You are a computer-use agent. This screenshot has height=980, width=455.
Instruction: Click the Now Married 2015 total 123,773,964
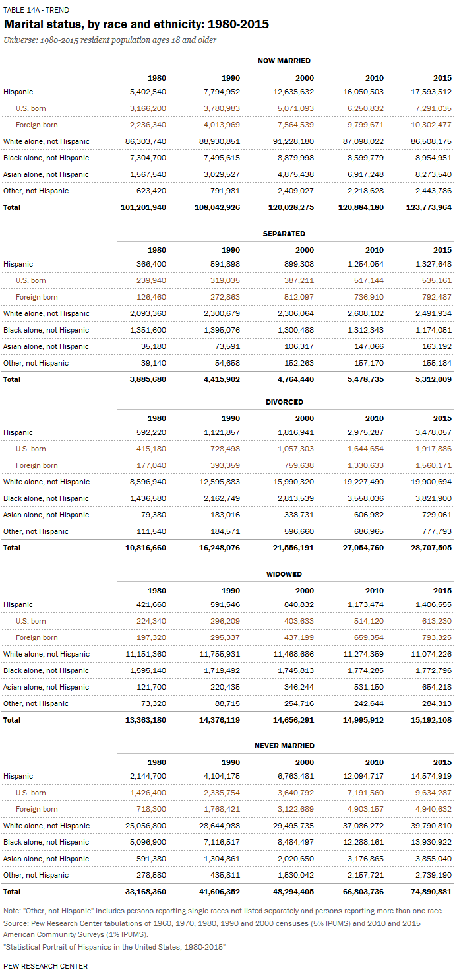pyautogui.click(x=425, y=207)
